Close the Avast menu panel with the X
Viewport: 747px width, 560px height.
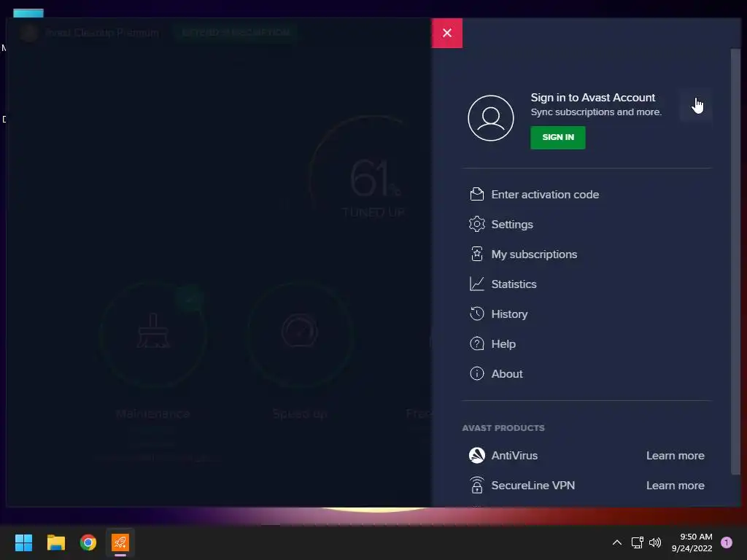(447, 33)
